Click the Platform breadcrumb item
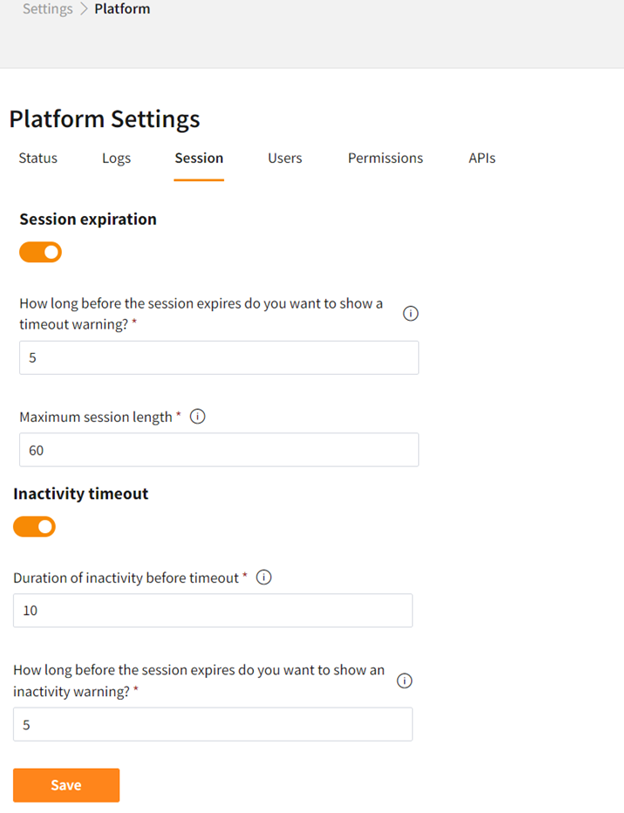This screenshot has width=624, height=813. (x=122, y=9)
